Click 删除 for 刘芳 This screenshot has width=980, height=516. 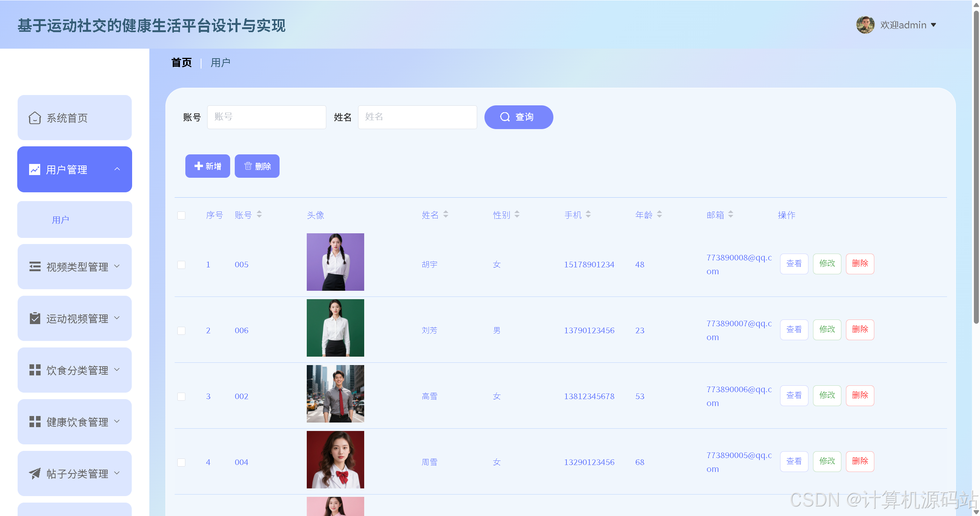860,329
